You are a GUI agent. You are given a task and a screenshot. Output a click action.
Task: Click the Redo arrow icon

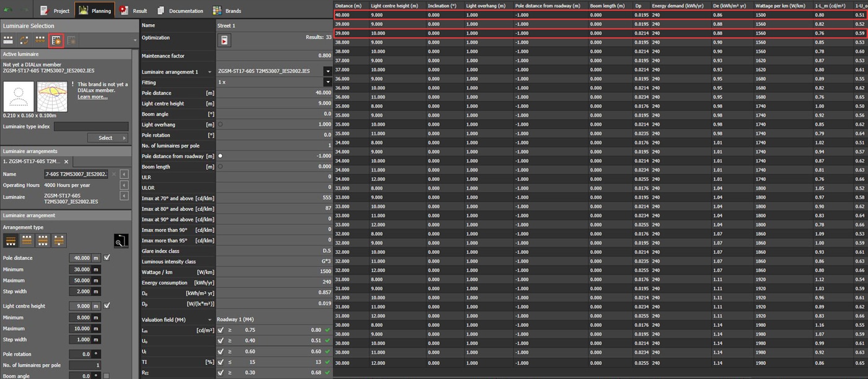pos(26,11)
